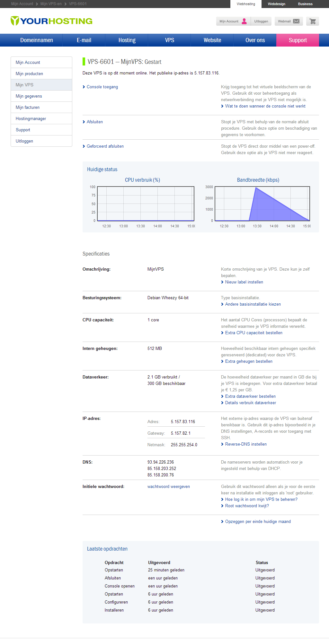
Task: Open Hostingmanager from the sidebar
Action: point(31,119)
